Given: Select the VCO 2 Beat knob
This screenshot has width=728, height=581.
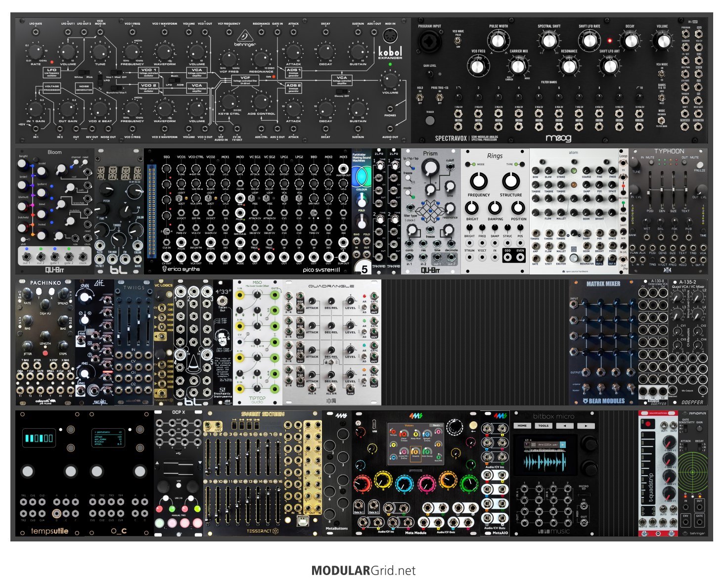Looking at the screenshot, I should tap(100, 109).
